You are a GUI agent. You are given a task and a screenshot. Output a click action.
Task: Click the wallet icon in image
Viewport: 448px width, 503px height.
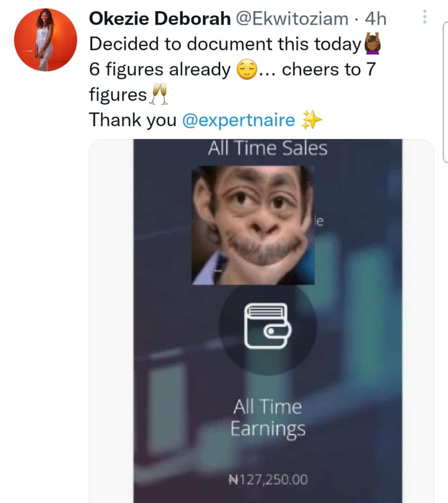coord(267,326)
